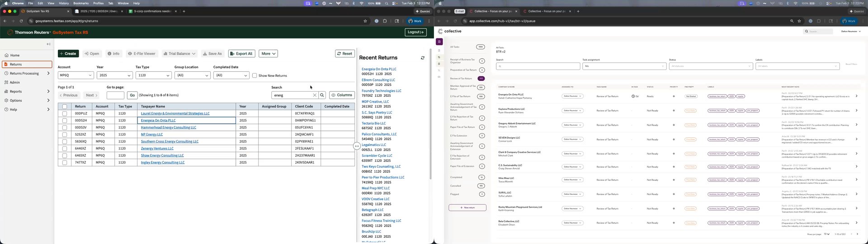Clear the 'energ' search text with X
This screenshot has width=868, height=244.
point(315,95)
